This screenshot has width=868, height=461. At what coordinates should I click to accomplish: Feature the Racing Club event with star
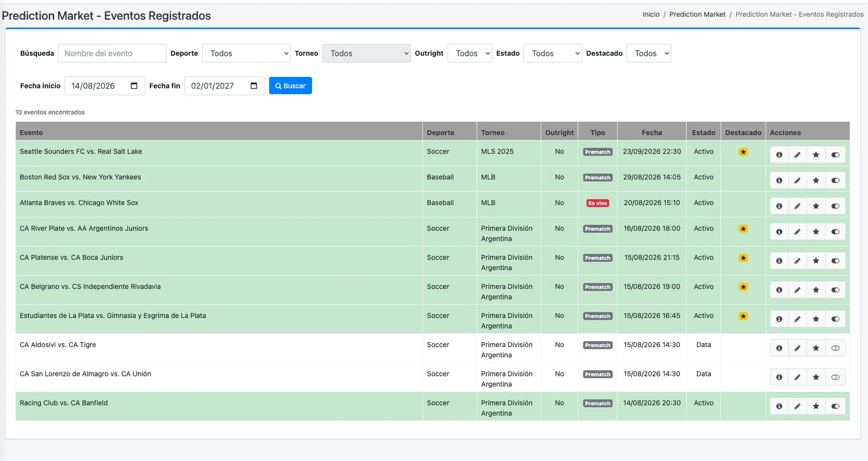pos(816,406)
